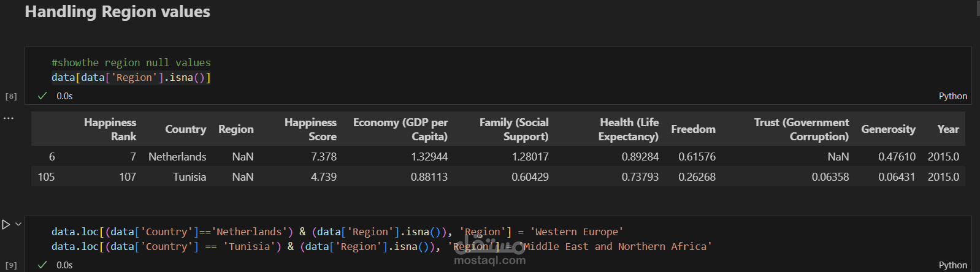Click the success checkmark of cell 8
The image size is (980, 272).
pos(42,96)
